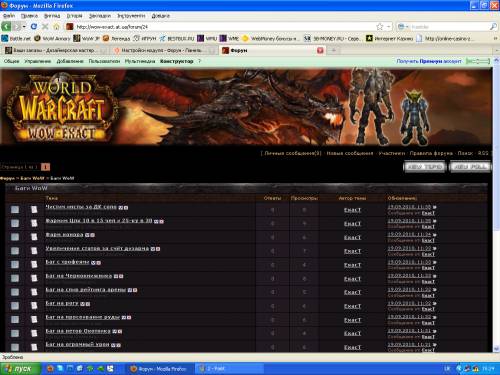Click the NEW POLL button
This screenshot has height=375, width=500.
pyautogui.click(x=470, y=167)
